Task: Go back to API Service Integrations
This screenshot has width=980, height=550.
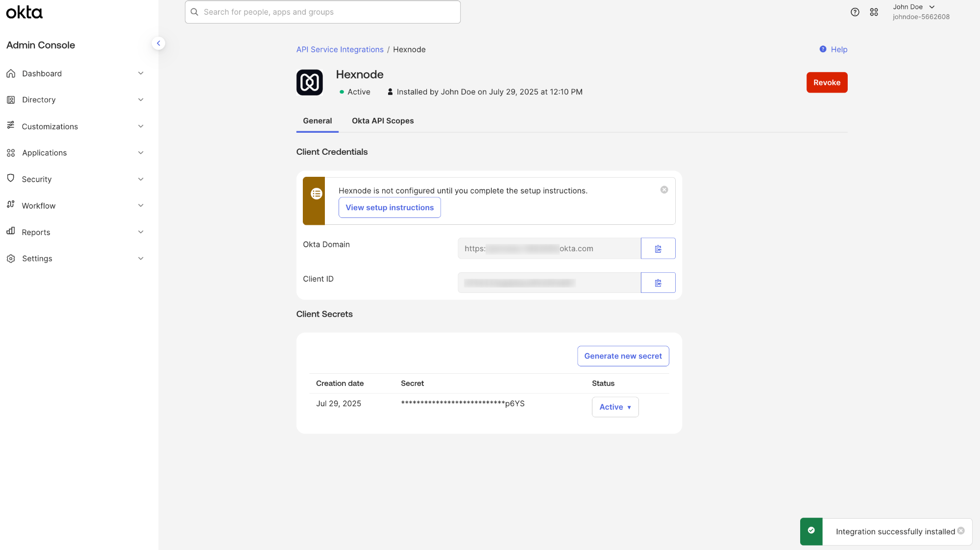Action: pos(340,49)
